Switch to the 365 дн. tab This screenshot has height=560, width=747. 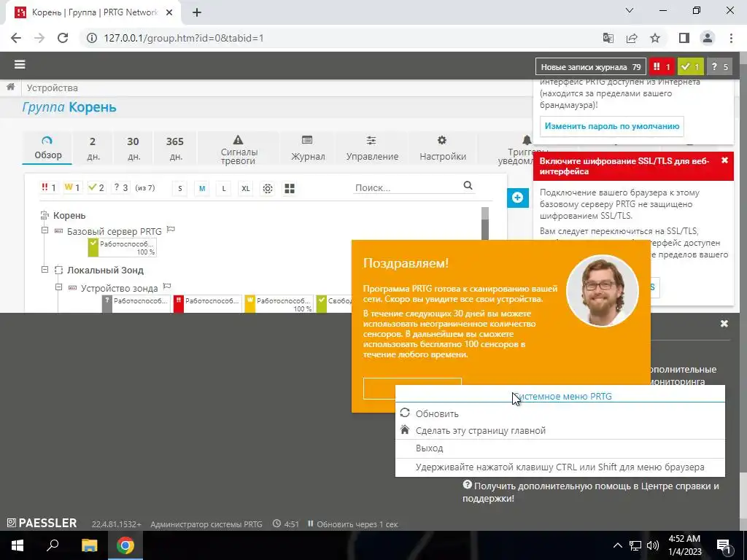pos(175,148)
